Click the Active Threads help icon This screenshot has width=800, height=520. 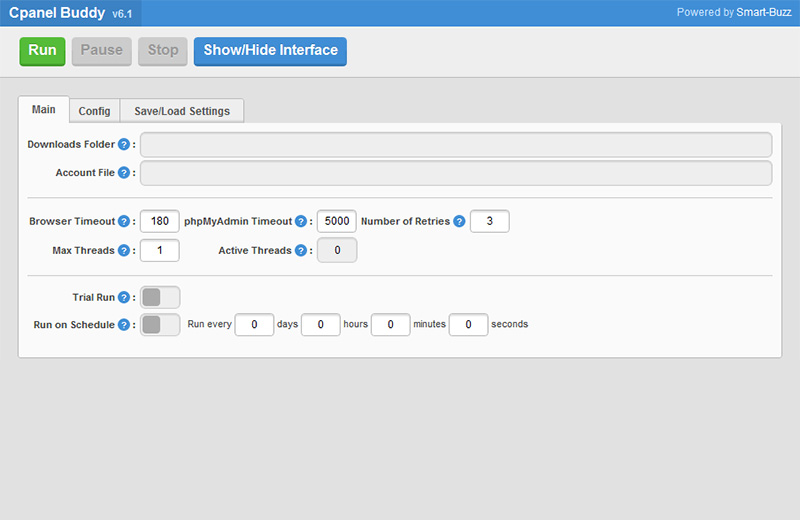(x=301, y=250)
